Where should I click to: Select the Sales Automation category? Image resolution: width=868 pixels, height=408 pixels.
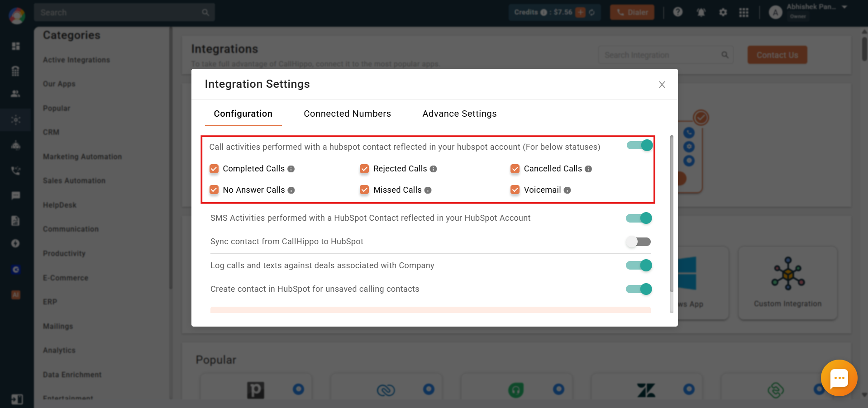coord(74,180)
